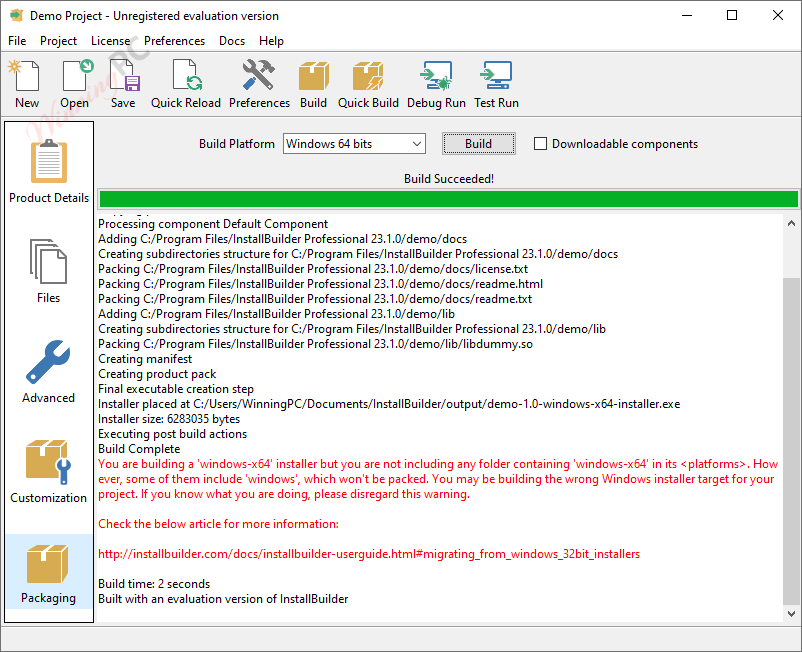Click the 'Build Complete' log line
This screenshot has height=652, width=802.
(139, 449)
